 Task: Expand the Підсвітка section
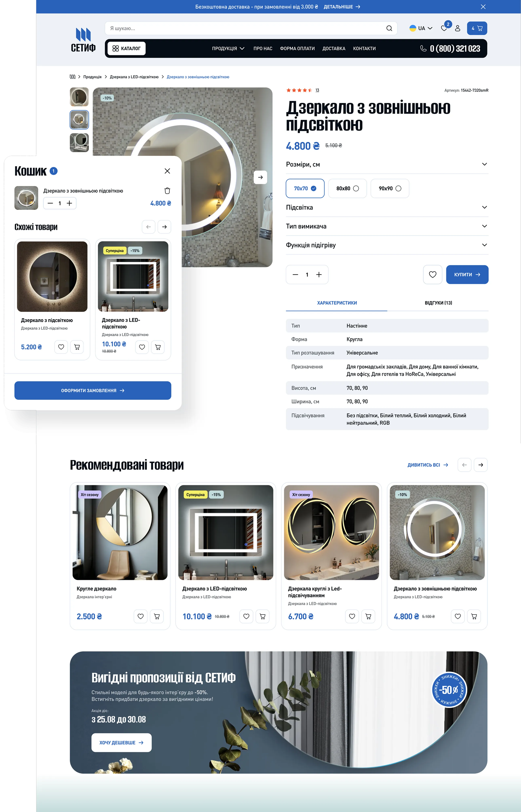coord(387,208)
